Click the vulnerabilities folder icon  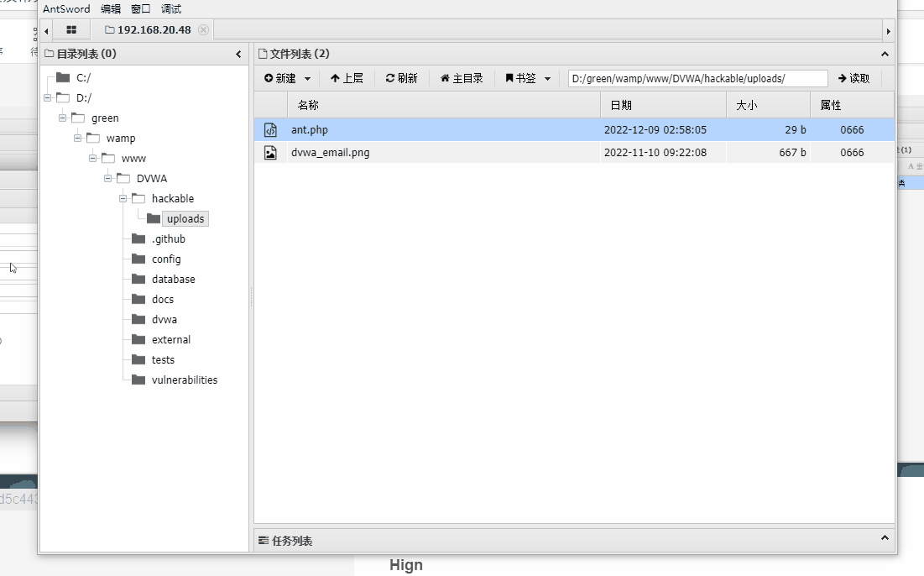point(138,380)
